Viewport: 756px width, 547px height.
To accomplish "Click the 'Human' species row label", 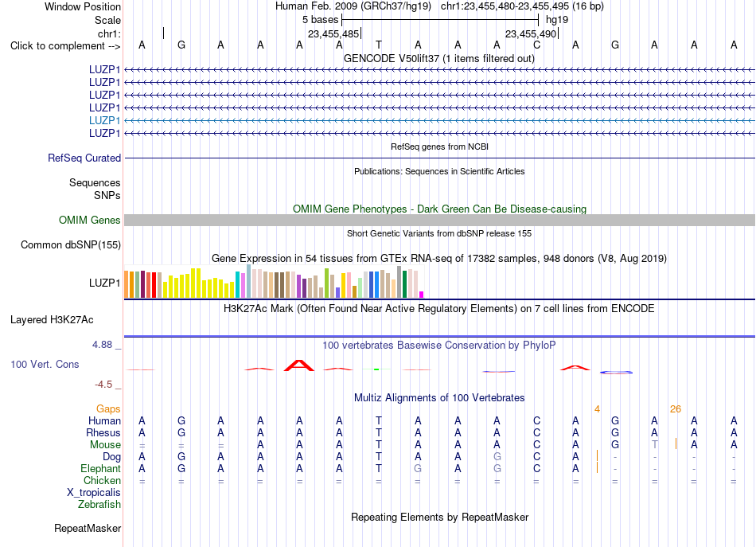I will coord(104,420).
